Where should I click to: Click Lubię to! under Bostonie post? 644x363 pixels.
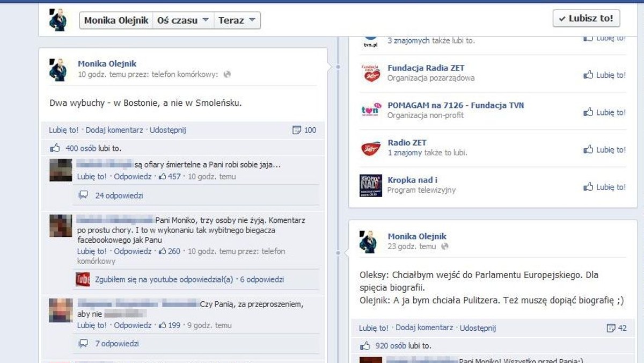[64, 130]
